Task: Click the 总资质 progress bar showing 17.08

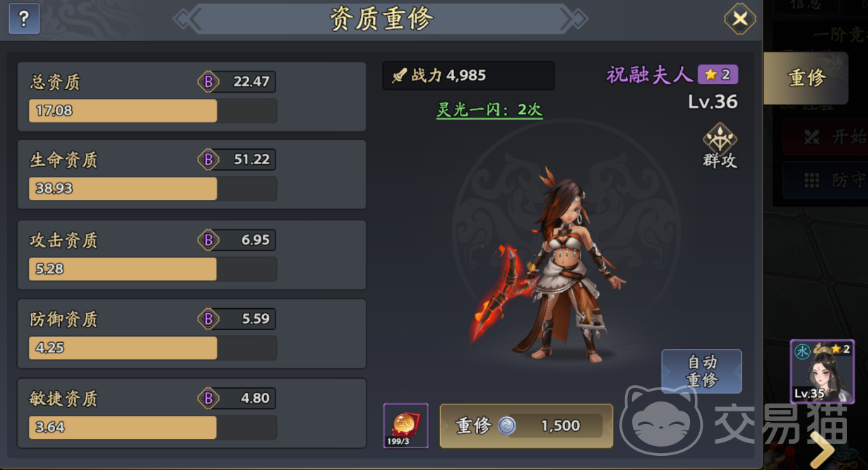Action: [153, 111]
